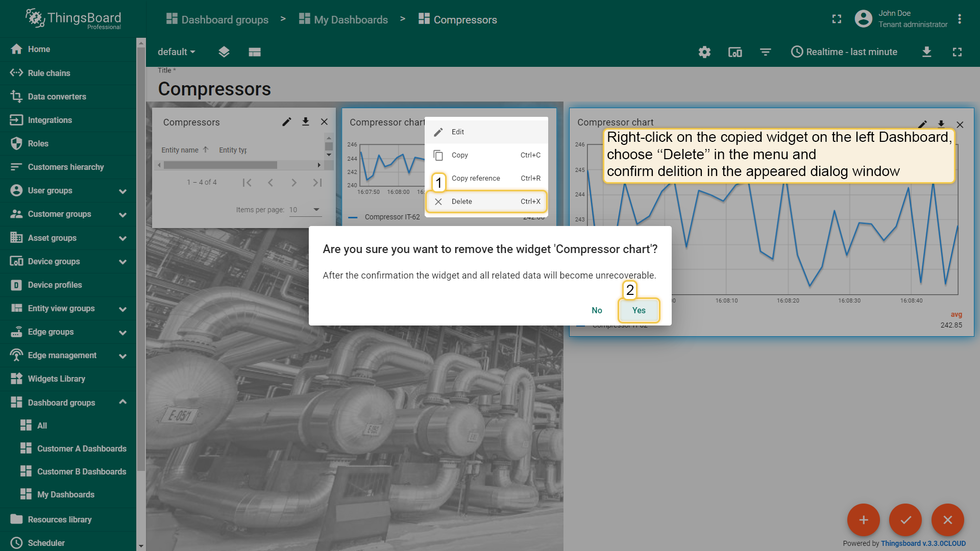Open Customers hierarchy
Viewport: 980px width, 551px height.
click(x=68, y=167)
